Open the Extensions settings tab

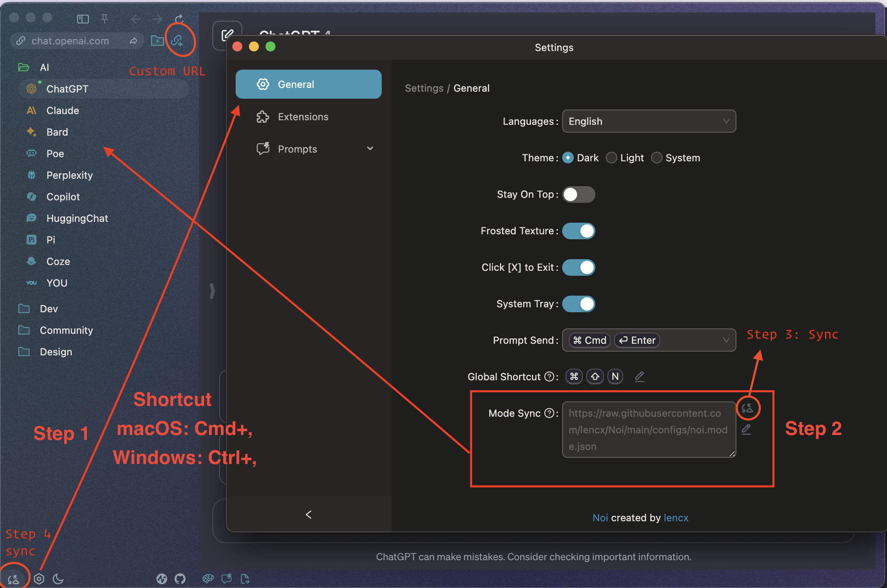[x=303, y=117]
